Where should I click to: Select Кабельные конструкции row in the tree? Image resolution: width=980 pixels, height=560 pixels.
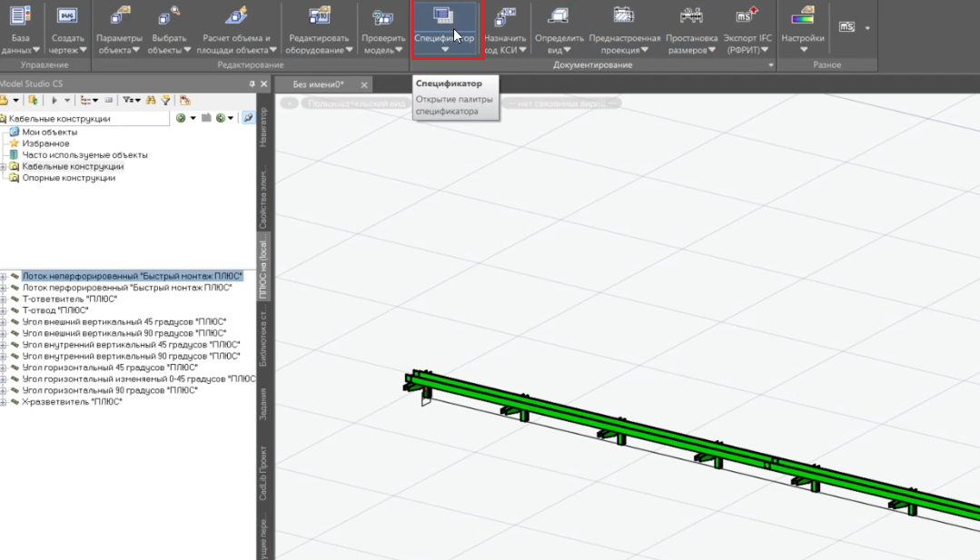tap(73, 167)
